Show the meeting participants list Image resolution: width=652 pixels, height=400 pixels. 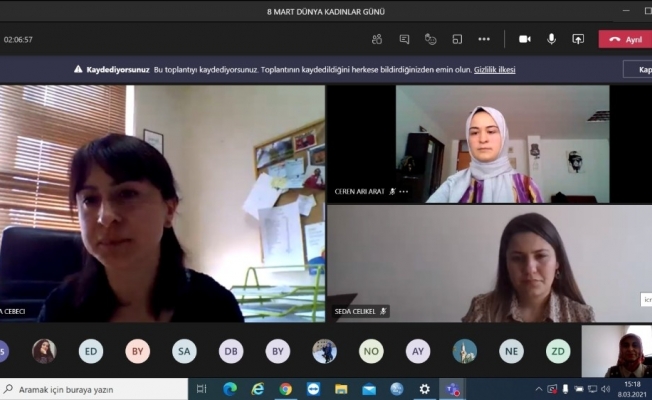point(377,39)
